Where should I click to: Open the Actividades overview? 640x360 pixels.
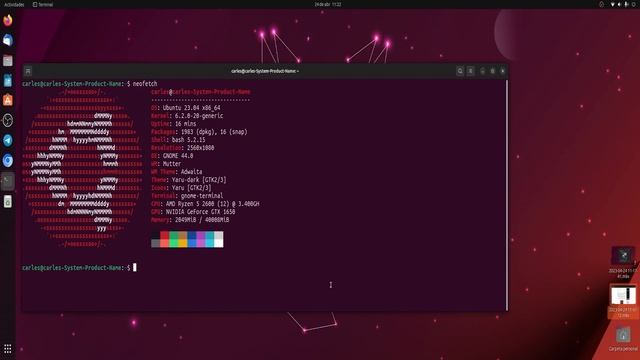click(x=14, y=4)
